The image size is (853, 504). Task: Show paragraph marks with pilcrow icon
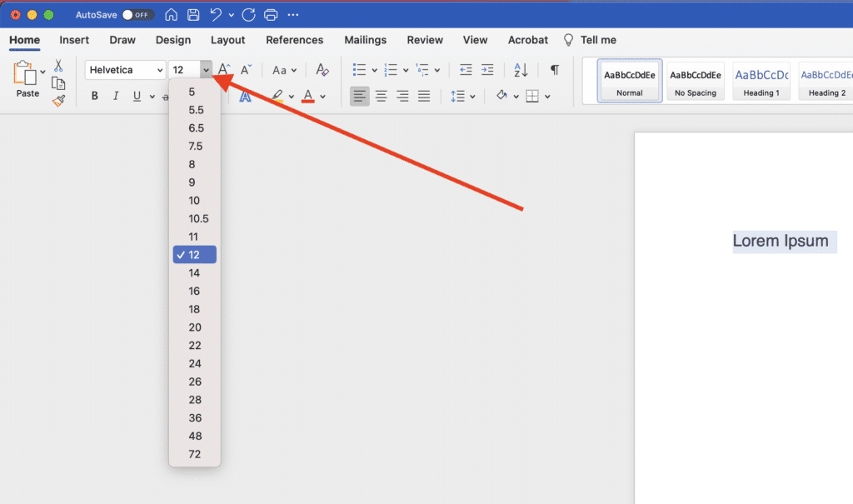pos(555,70)
